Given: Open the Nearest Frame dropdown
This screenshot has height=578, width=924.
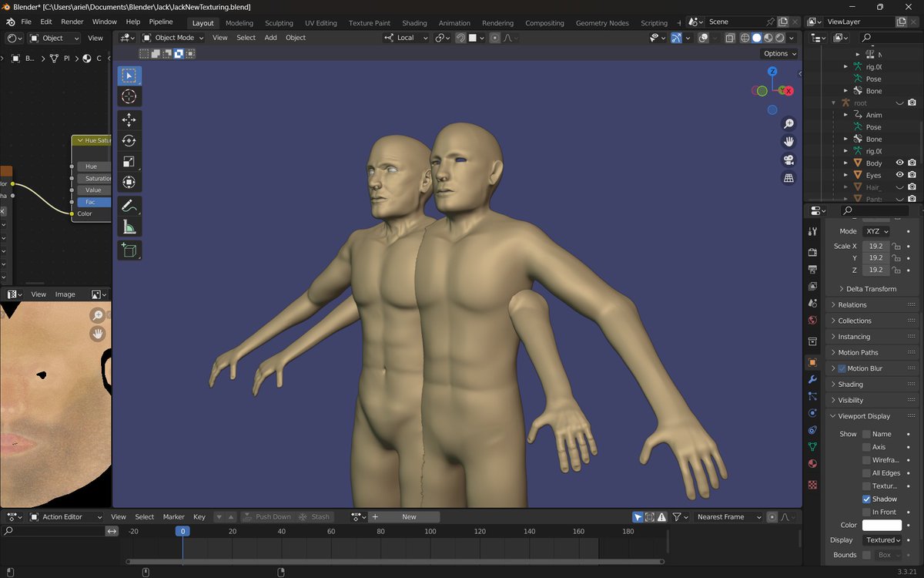Looking at the screenshot, I should [x=728, y=517].
